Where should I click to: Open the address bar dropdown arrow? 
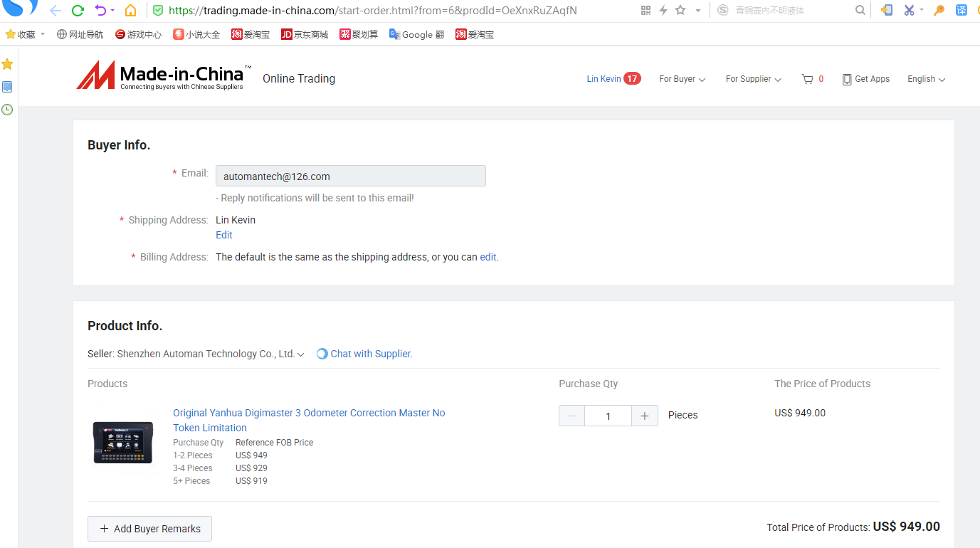[x=697, y=11]
